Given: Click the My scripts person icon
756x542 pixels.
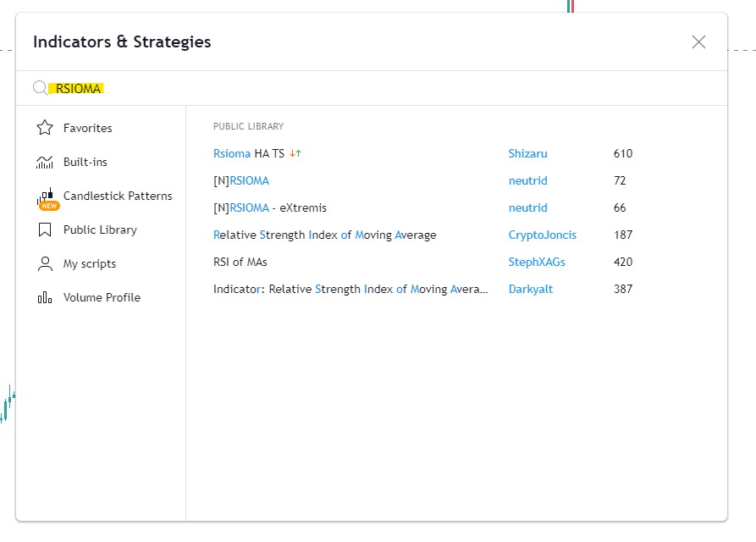Looking at the screenshot, I should tap(45, 263).
